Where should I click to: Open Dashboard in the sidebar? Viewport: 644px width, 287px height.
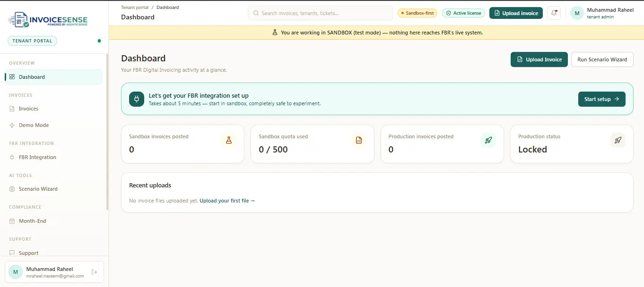point(53,77)
